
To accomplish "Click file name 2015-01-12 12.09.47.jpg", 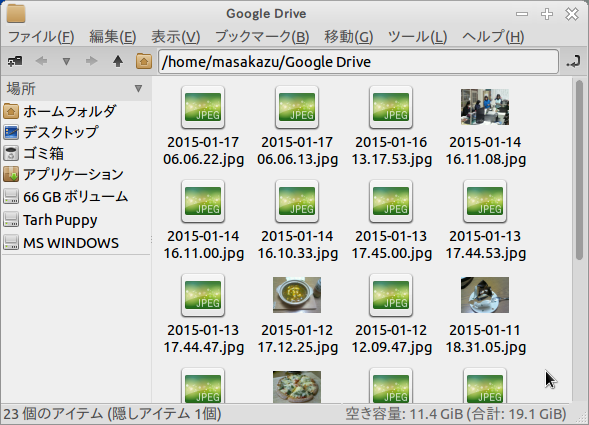I will pos(391,339).
